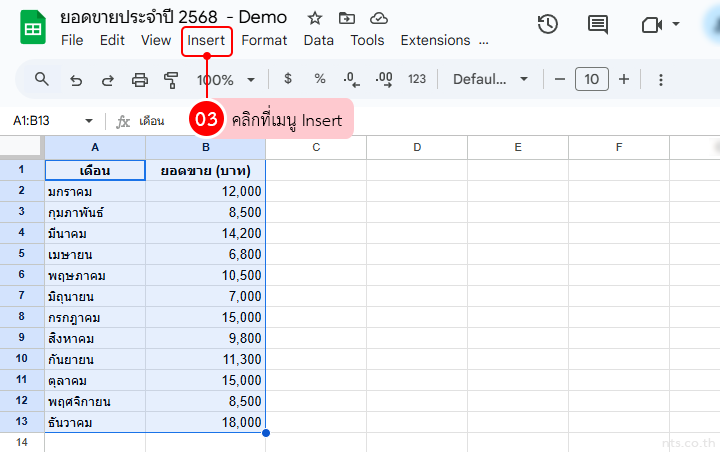Open the default font dropdown
The width and height of the screenshot is (720, 452).
491,79
